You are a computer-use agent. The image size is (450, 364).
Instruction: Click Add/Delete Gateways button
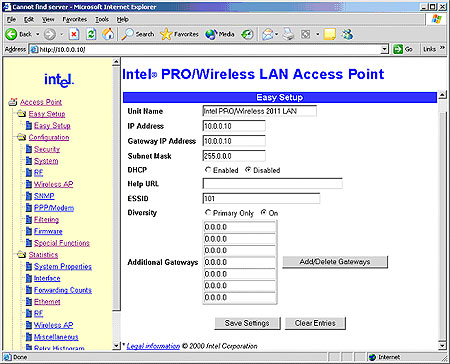[x=335, y=262]
